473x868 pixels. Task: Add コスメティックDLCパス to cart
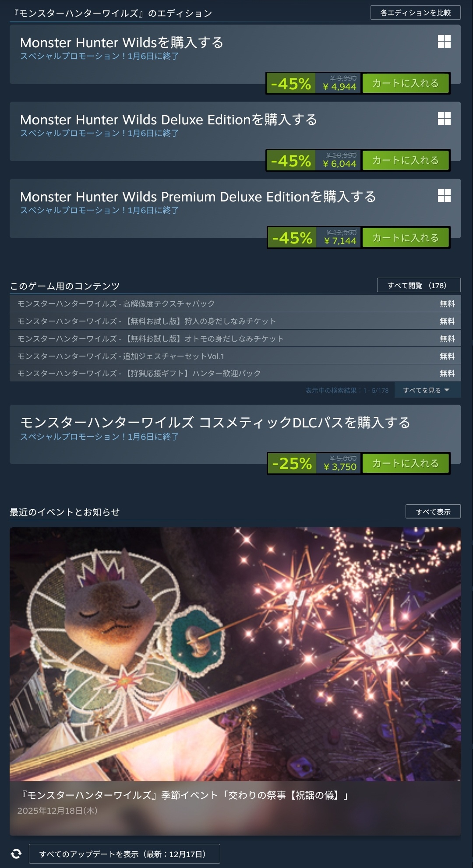[405, 463]
